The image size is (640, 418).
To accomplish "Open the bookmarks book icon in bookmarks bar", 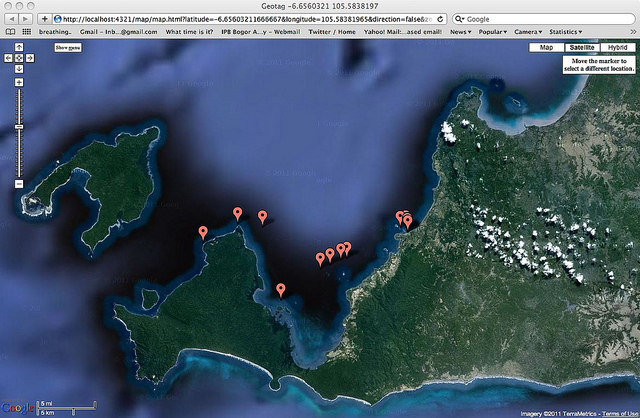I will (11, 32).
